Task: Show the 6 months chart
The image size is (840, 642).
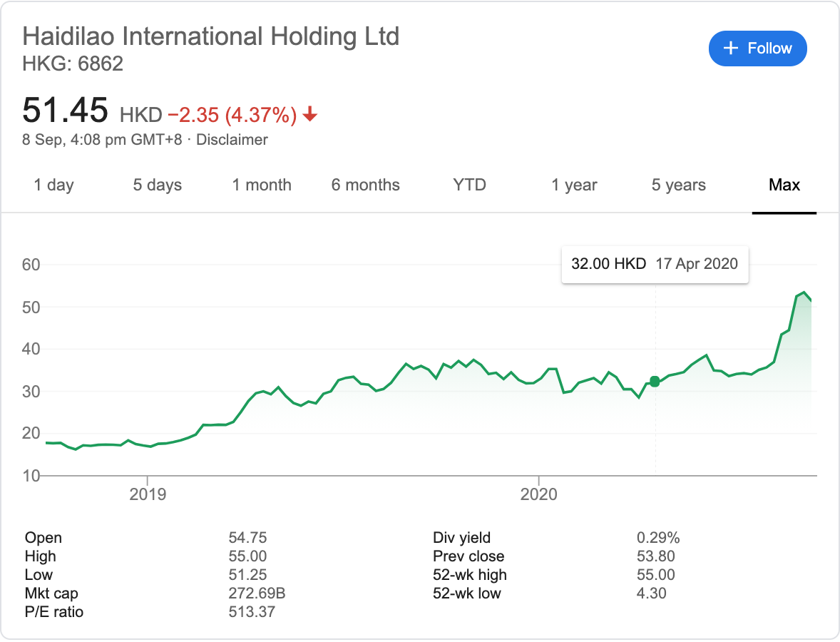Action: 365,185
